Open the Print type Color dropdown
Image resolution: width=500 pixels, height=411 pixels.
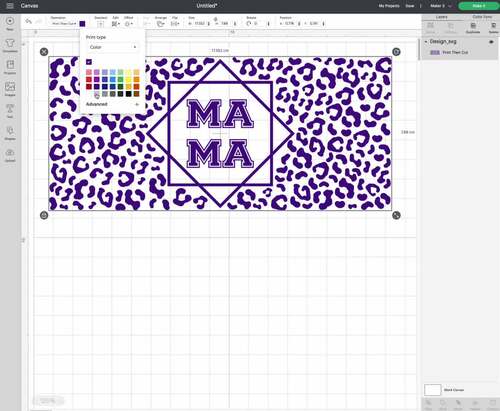(x=112, y=47)
